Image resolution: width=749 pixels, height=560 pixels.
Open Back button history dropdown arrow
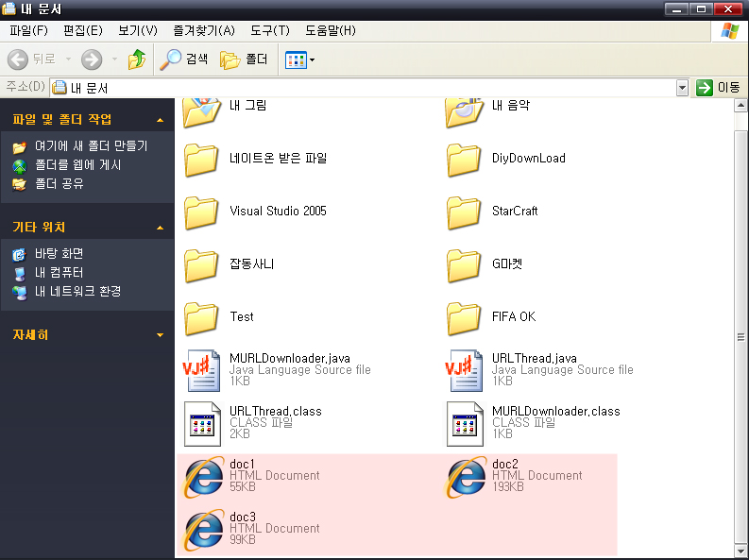point(68,59)
